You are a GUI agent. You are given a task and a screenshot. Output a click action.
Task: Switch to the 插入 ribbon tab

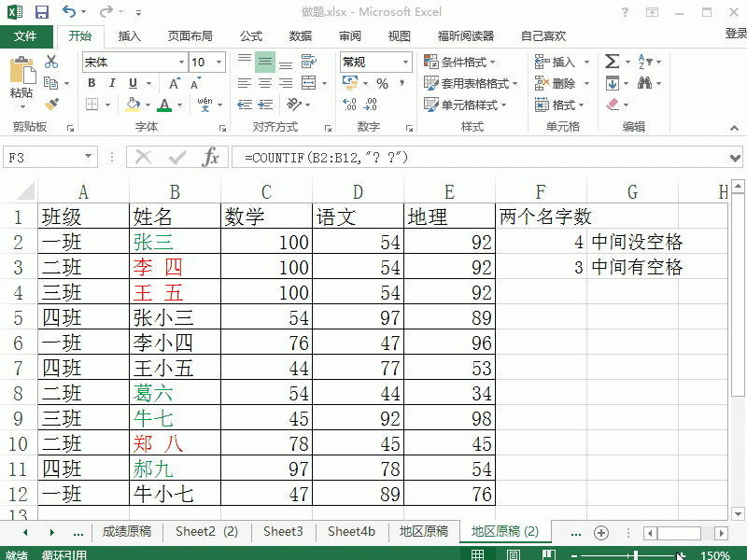(x=130, y=36)
